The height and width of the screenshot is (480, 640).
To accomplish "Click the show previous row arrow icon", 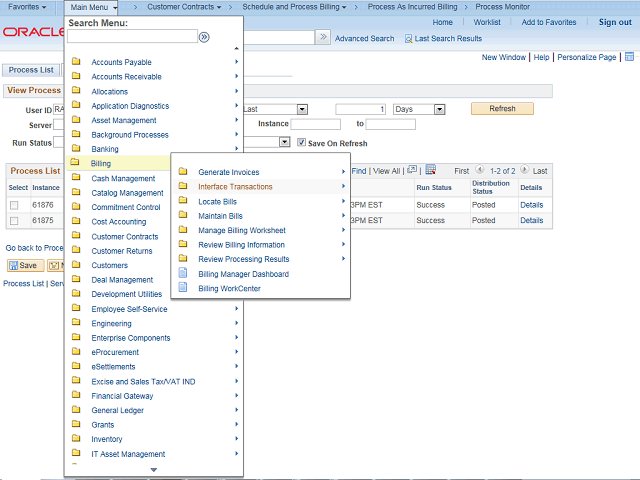I will click(x=480, y=171).
